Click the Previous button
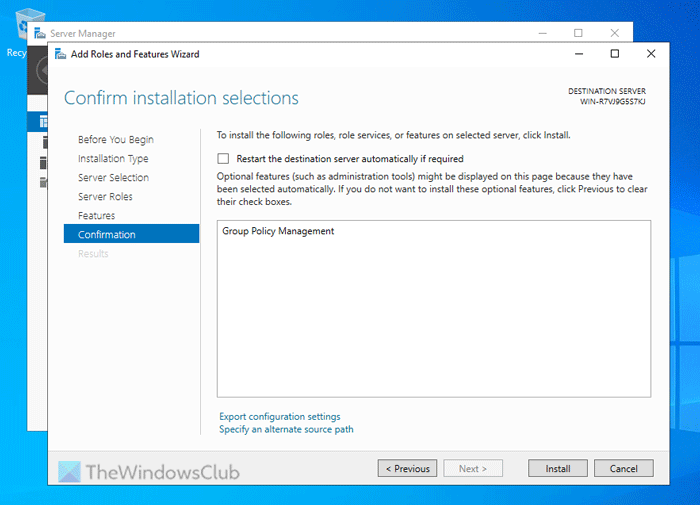This screenshot has width=700, height=505. (x=407, y=468)
